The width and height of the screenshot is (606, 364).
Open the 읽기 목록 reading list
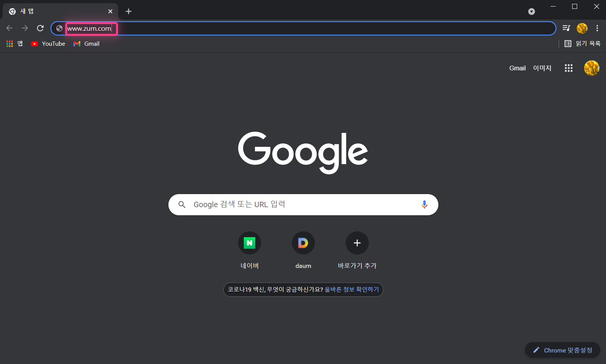(582, 44)
